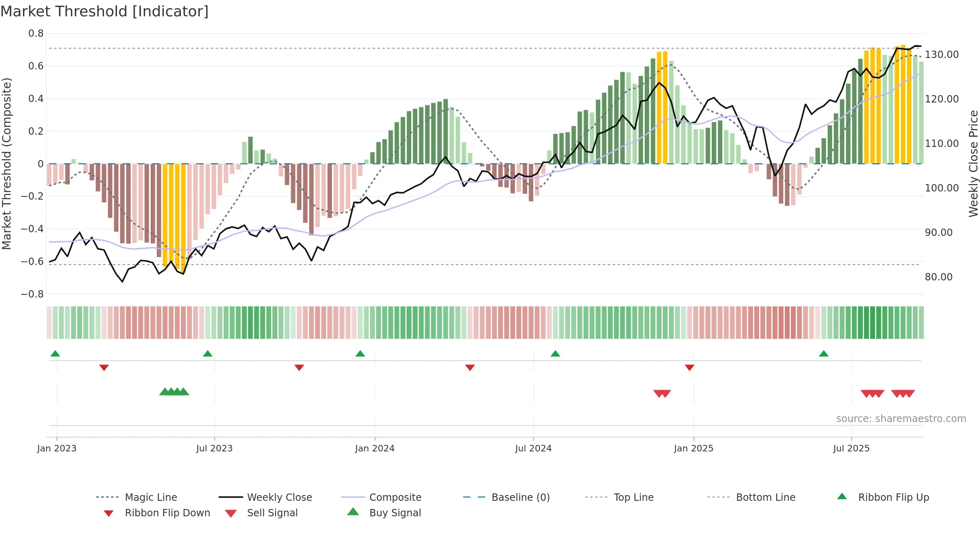Hide Buy Signal markers via legend
Image resolution: width=980 pixels, height=551 pixels.
[384, 513]
